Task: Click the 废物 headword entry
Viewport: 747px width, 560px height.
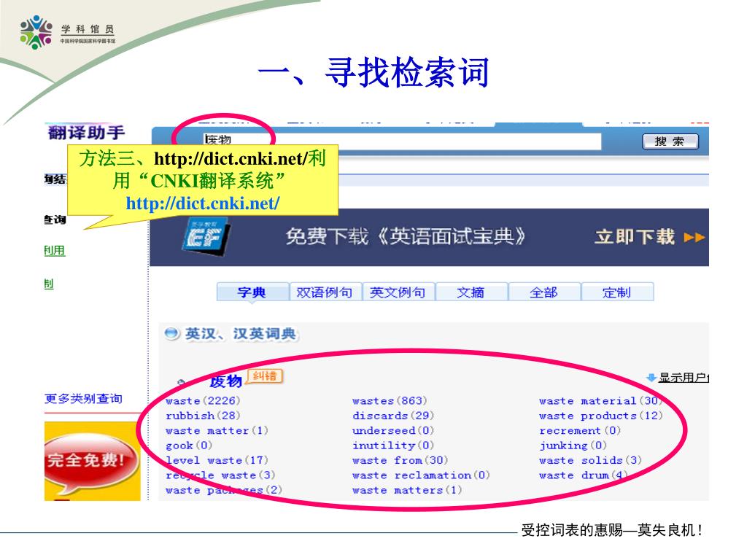Action: [x=226, y=381]
